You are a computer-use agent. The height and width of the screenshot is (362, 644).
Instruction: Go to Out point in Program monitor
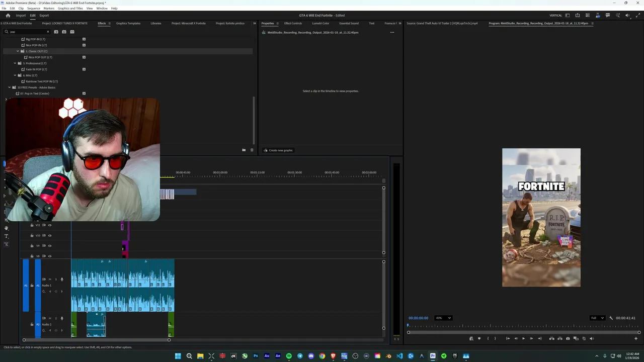(539, 338)
